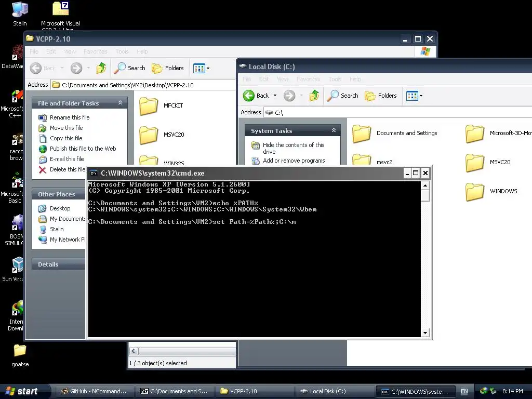The height and width of the screenshot is (399, 532).
Task: Click the C:\ address field in Local Disk
Action: point(397,112)
